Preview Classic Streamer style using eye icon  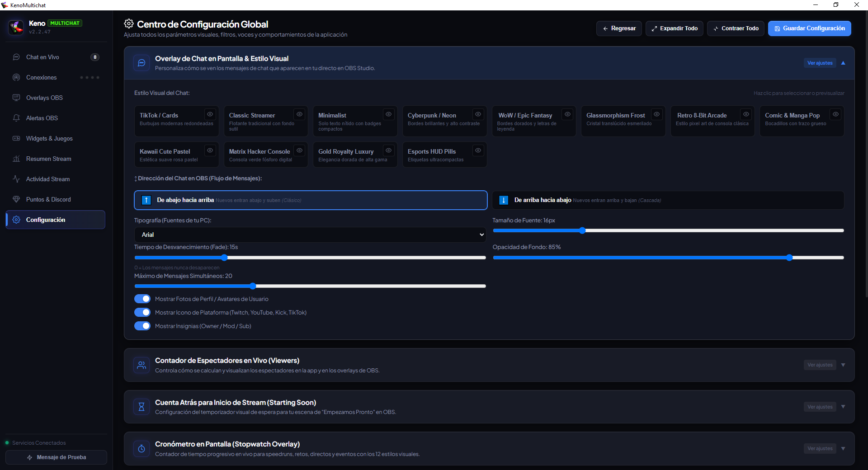(299, 114)
